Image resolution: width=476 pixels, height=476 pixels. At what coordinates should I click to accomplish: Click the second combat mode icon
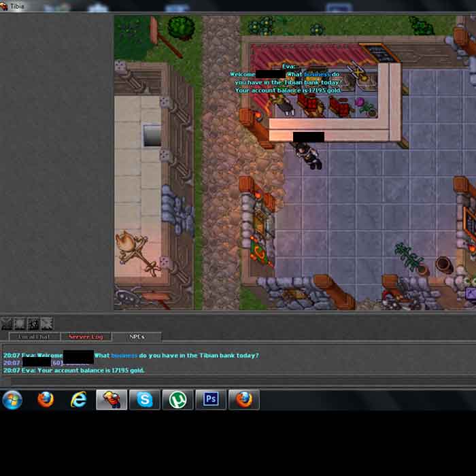[x=20, y=324]
